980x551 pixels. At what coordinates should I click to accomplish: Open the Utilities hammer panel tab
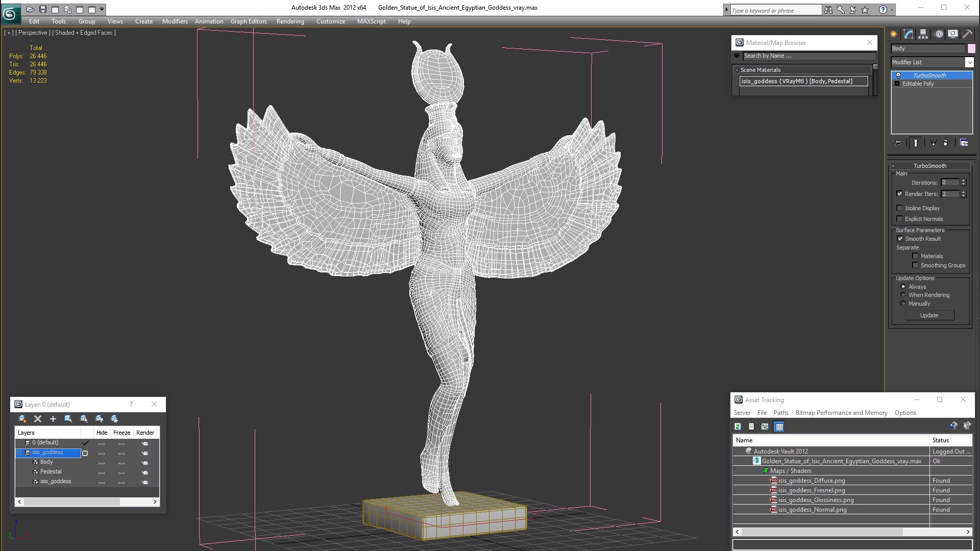[967, 34]
